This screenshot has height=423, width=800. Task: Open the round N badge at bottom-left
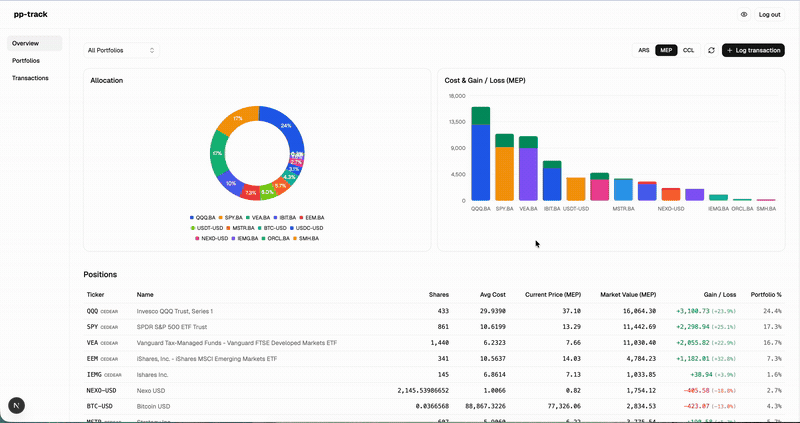16,406
